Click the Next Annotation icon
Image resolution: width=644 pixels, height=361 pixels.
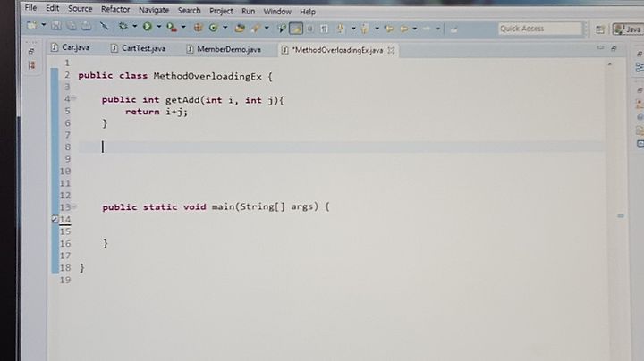click(x=341, y=29)
